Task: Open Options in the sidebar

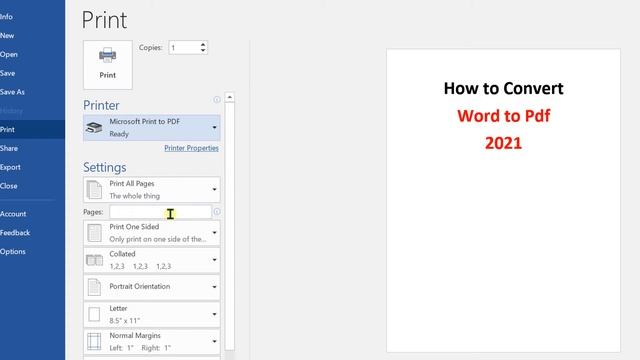Action: point(13,251)
